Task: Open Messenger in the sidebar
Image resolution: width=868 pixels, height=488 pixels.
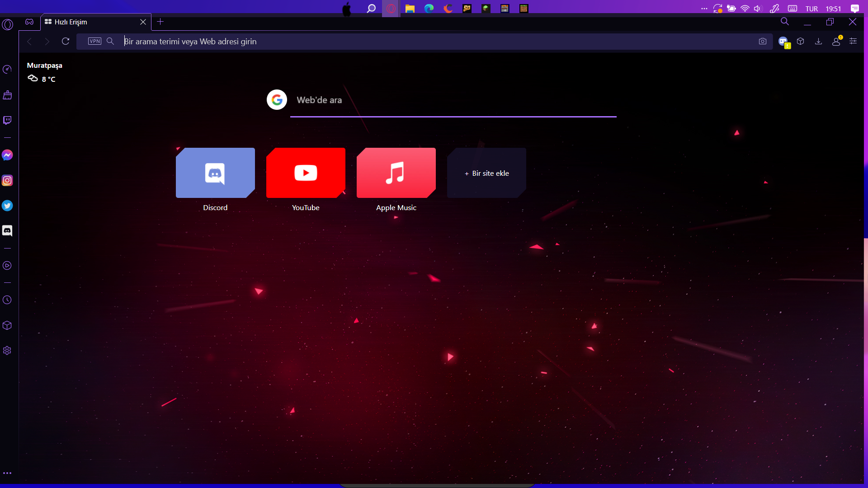Action: [7, 155]
